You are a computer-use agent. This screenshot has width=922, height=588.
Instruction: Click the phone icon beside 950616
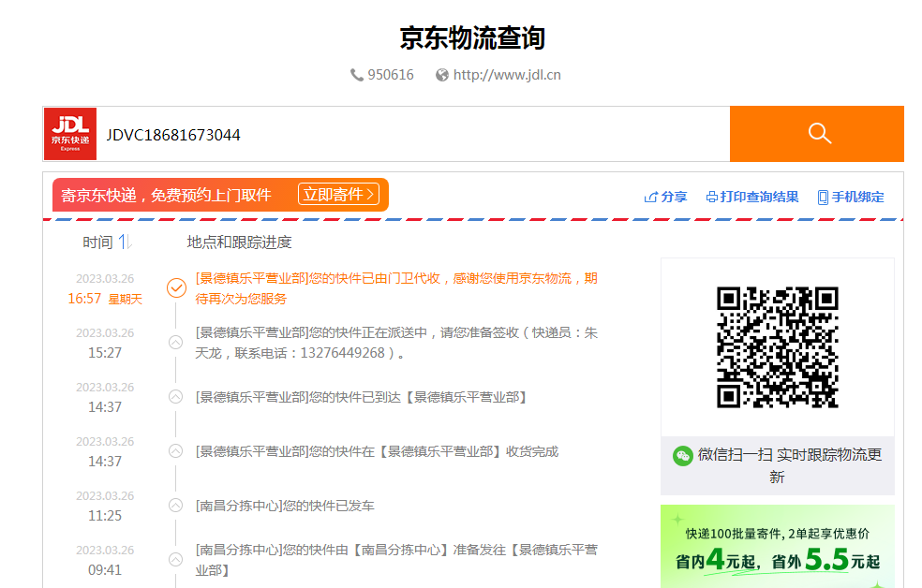[x=356, y=75]
